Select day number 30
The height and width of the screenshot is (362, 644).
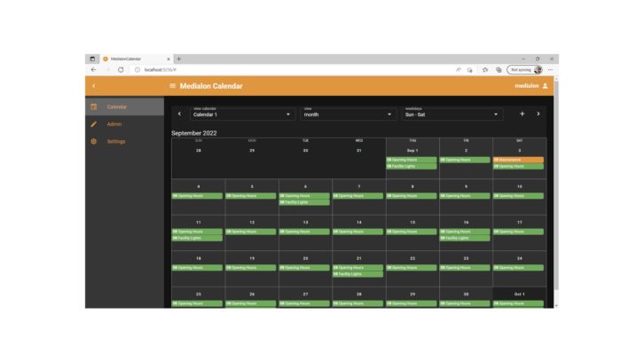coord(466,295)
